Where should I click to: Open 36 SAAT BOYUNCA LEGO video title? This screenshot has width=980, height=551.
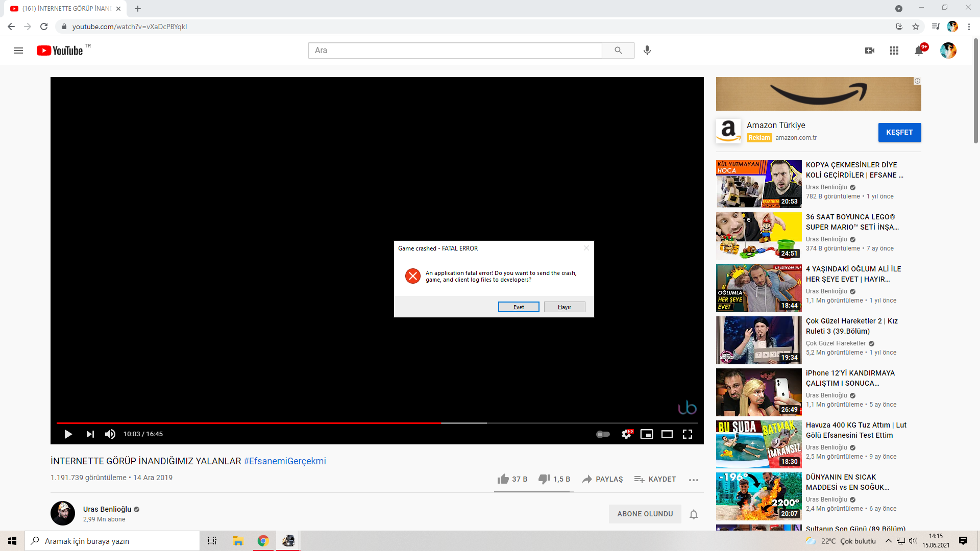852,222
